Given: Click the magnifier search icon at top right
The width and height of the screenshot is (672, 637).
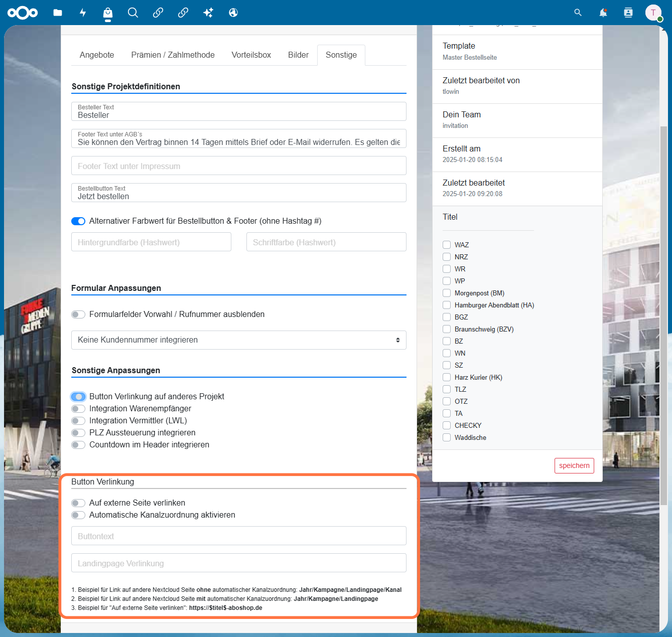Looking at the screenshot, I should (x=578, y=13).
